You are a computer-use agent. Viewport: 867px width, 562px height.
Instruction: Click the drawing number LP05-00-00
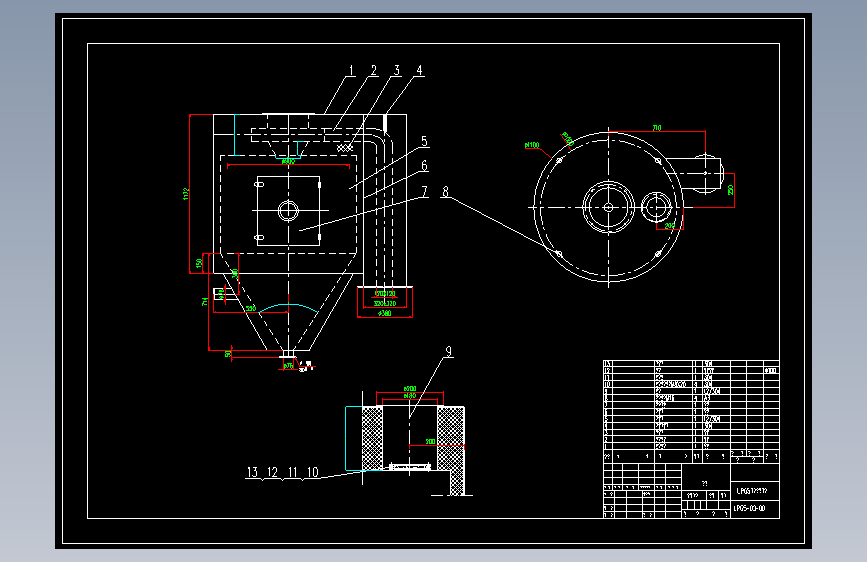click(750, 508)
